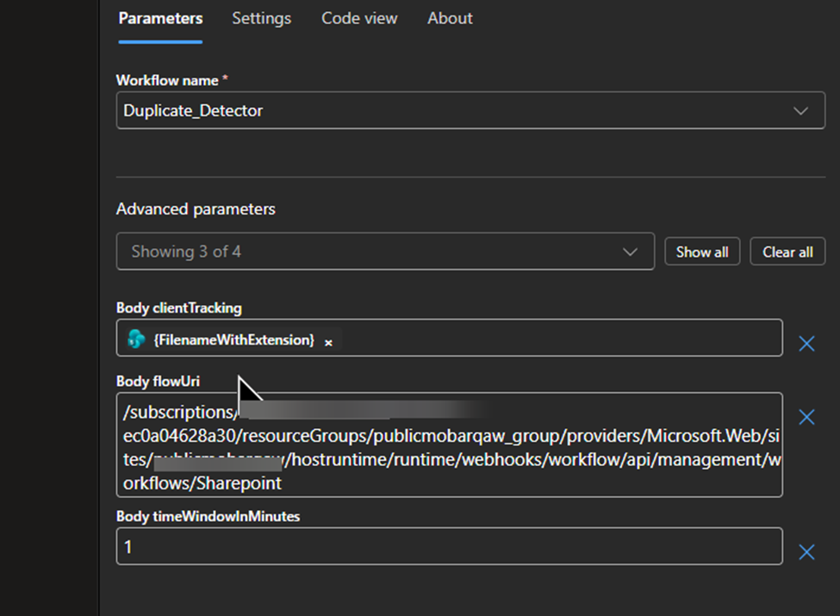The height and width of the screenshot is (616, 840).
Task: Click the chevron of the Advanced parameters selector
Action: (630, 252)
